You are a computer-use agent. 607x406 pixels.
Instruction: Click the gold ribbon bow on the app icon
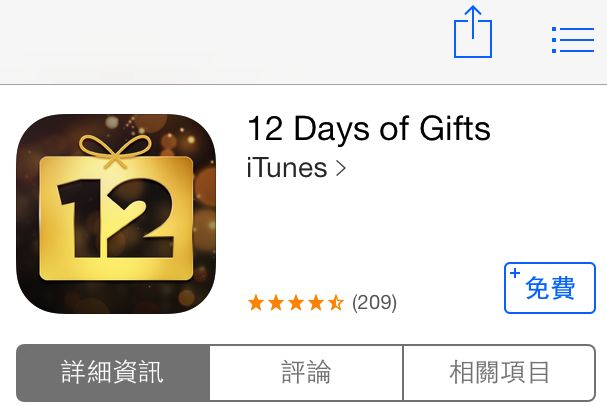click(x=115, y=151)
